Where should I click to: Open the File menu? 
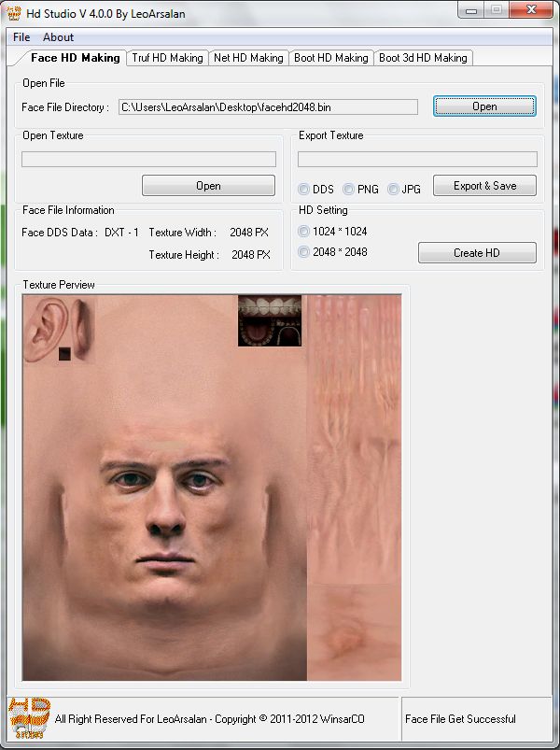(21, 37)
